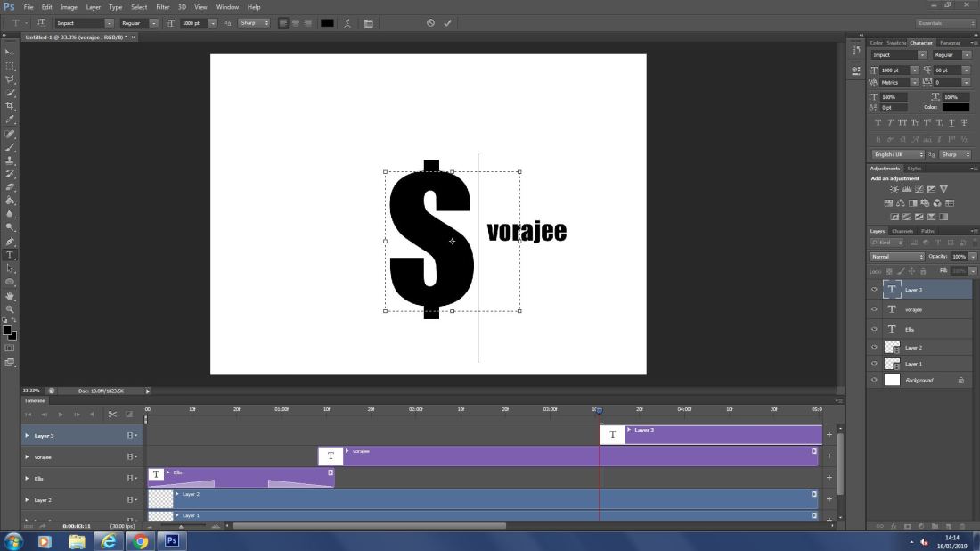Open the Filter menu

[162, 6]
